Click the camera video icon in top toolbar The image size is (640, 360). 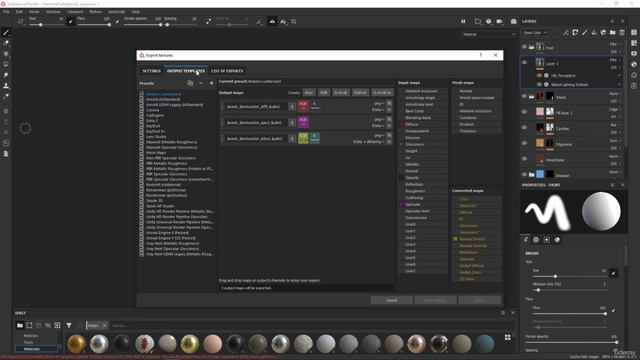pos(500,21)
